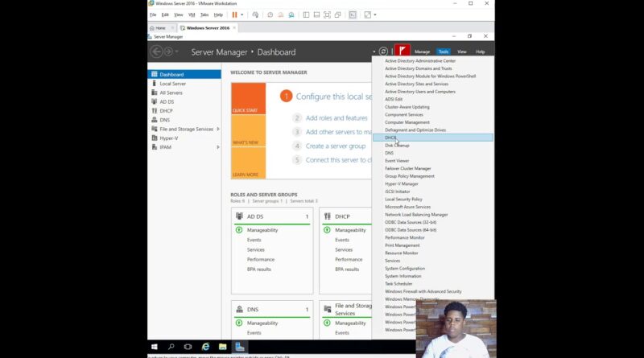Select Computer Management menu entry
This screenshot has height=358, width=644.
407,122
